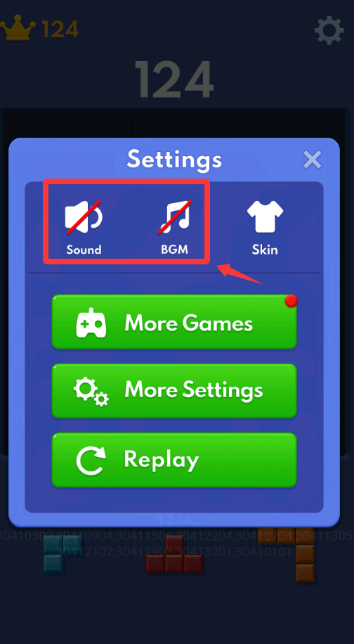The height and width of the screenshot is (644, 354).
Task: Tap the Skin label text
Action: coord(265,250)
